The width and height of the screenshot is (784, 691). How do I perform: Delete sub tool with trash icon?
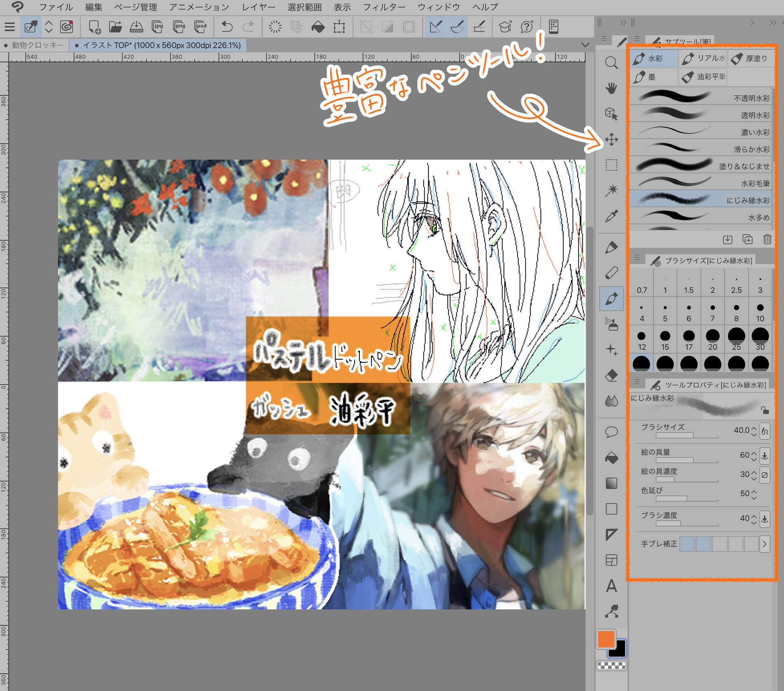[767, 239]
